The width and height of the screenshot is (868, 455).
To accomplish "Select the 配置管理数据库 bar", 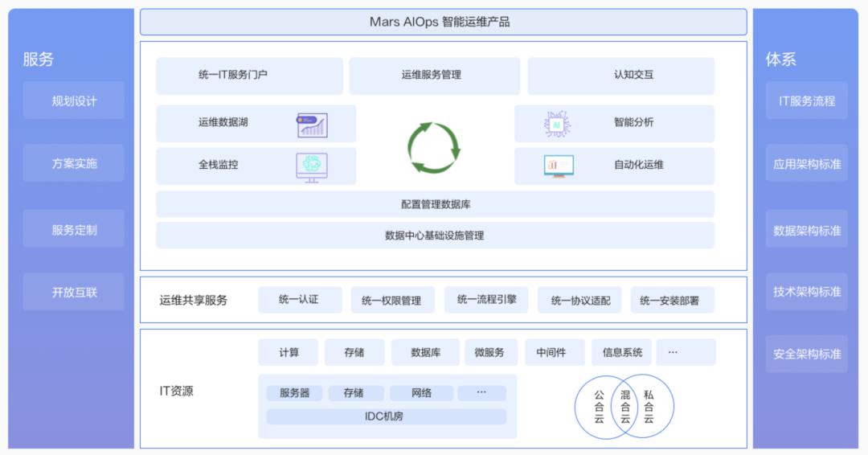I will coord(435,204).
